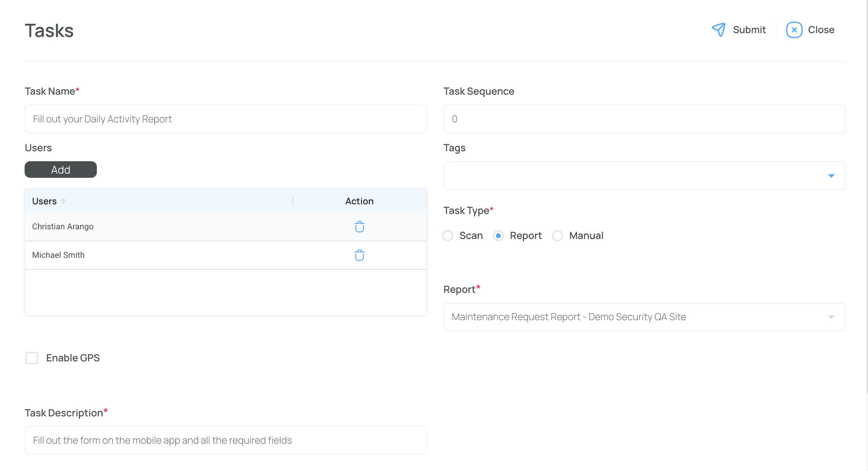Remove Michael Smith using the trash icon
Image resolution: width=868 pixels, height=471 pixels.
click(x=359, y=255)
